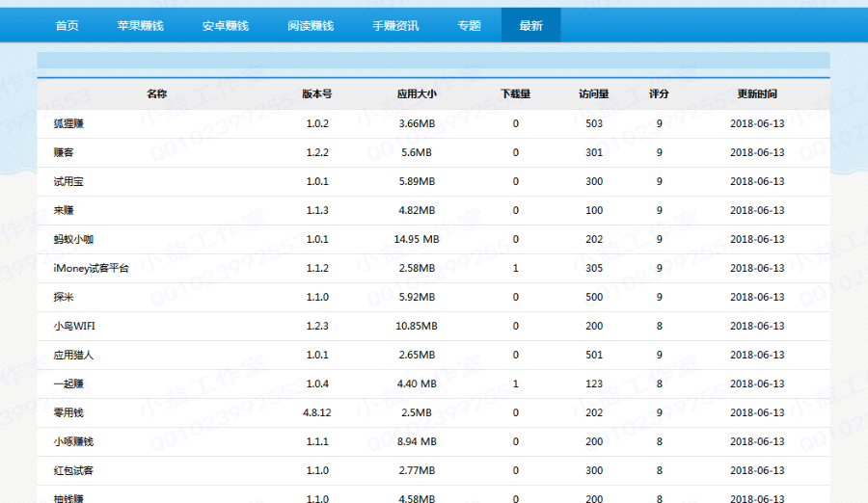Click version 1.2.3 in 小鸟WIFI row
This screenshot has height=503, width=868.
click(317, 326)
